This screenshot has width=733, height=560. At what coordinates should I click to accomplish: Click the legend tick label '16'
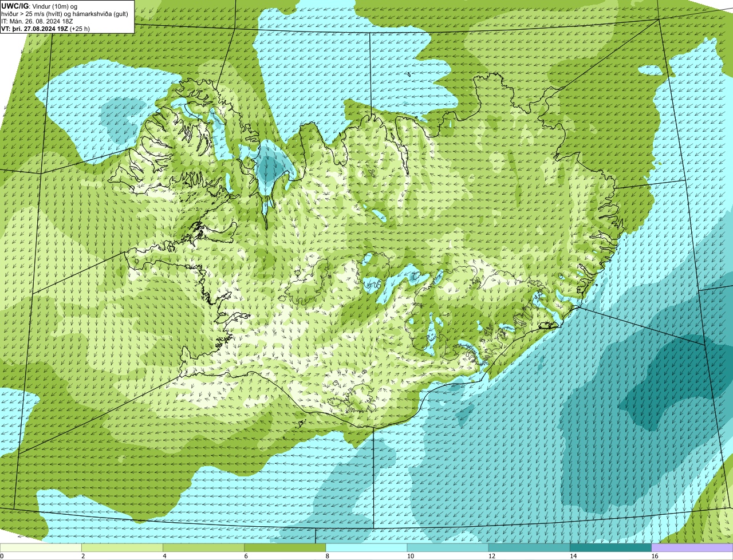[655, 556]
